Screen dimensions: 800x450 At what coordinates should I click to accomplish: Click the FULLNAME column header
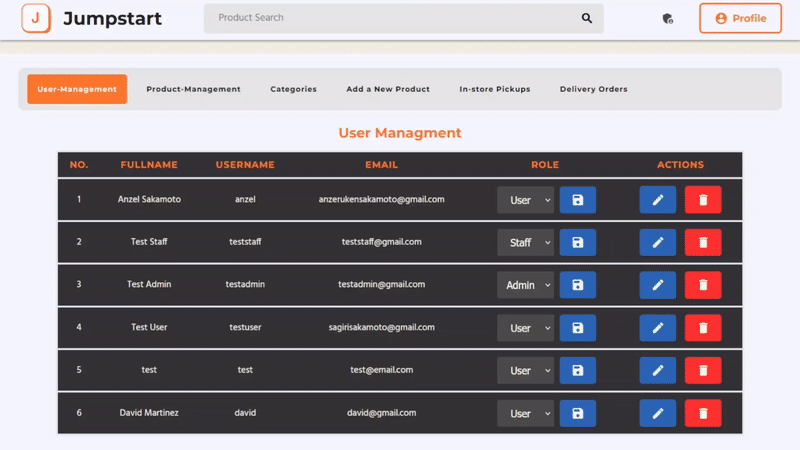click(x=149, y=165)
